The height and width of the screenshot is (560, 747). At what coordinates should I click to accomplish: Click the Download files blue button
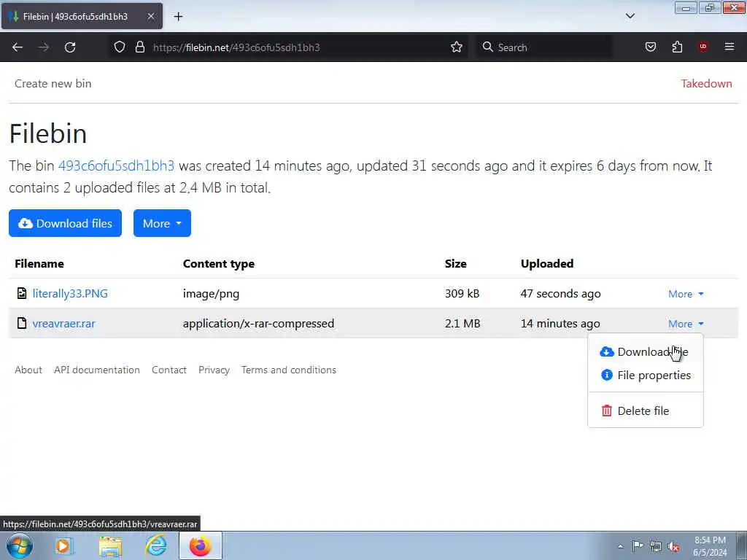click(65, 223)
